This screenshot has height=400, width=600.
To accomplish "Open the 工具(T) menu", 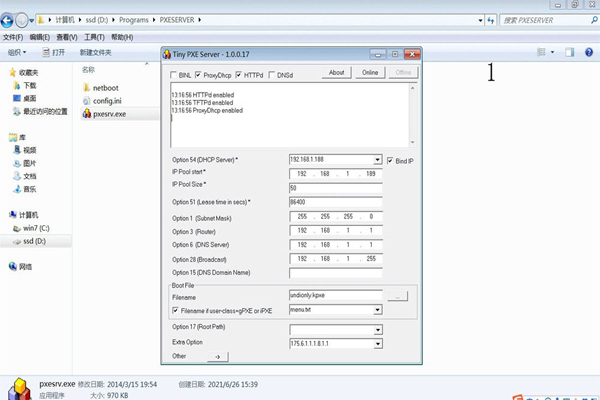I will point(94,37).
